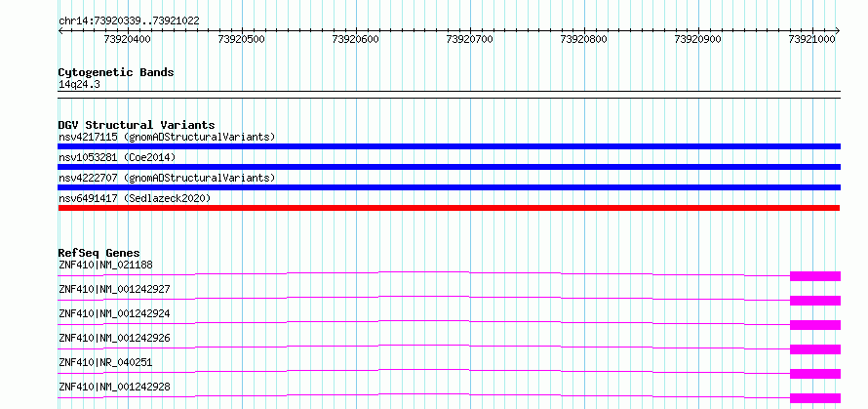The height and width of the screenshot is (409, 868).
Task: Click the nsv4222707 variant label
Action: [x=167, y=178]
